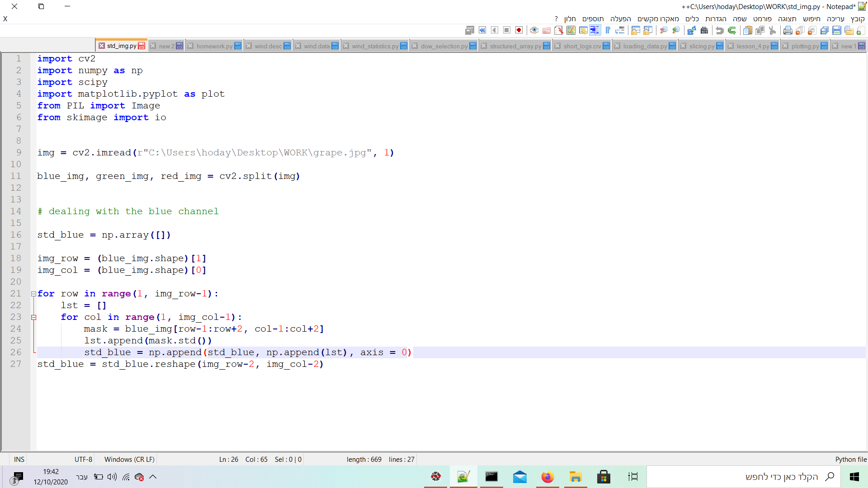Viewport: 868px width, 488px height.
Task: Save all open files
Action: coord(825,30)
